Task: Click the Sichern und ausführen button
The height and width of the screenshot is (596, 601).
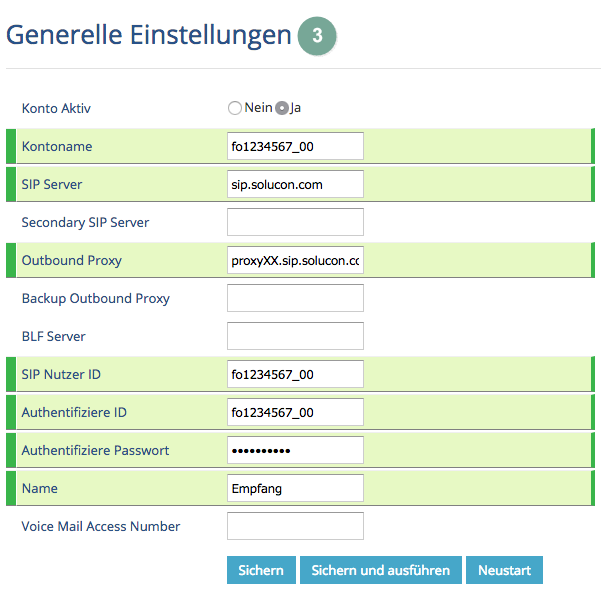Action: (381, 570)
